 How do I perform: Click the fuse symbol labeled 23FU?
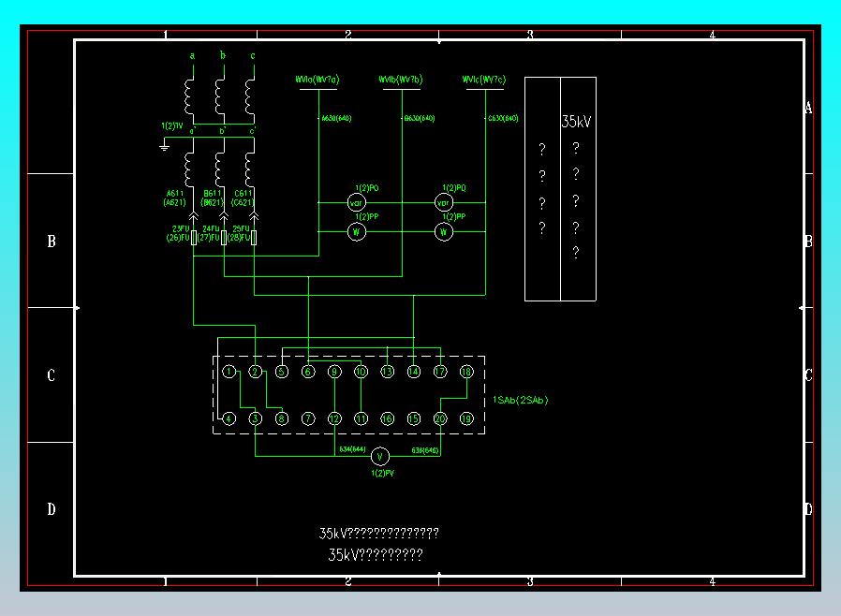[194, 237]
